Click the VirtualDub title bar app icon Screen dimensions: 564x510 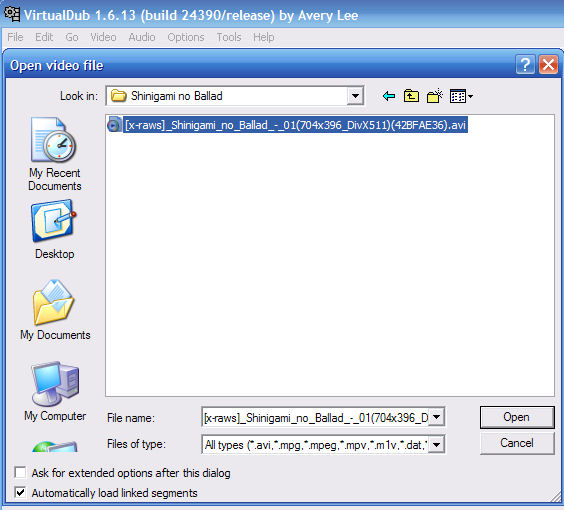[12, 14]
